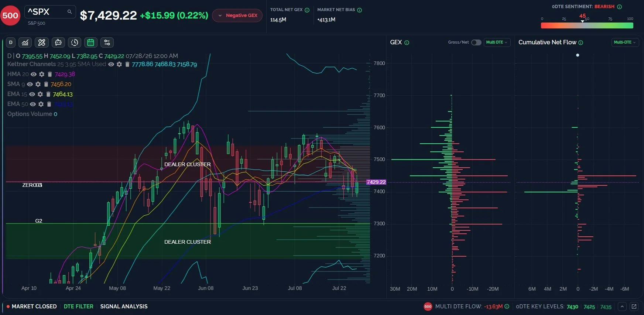Viewport: 644px width, 315px height.
Task: Select 0DTE key level 7435
Action: (606, 307)
